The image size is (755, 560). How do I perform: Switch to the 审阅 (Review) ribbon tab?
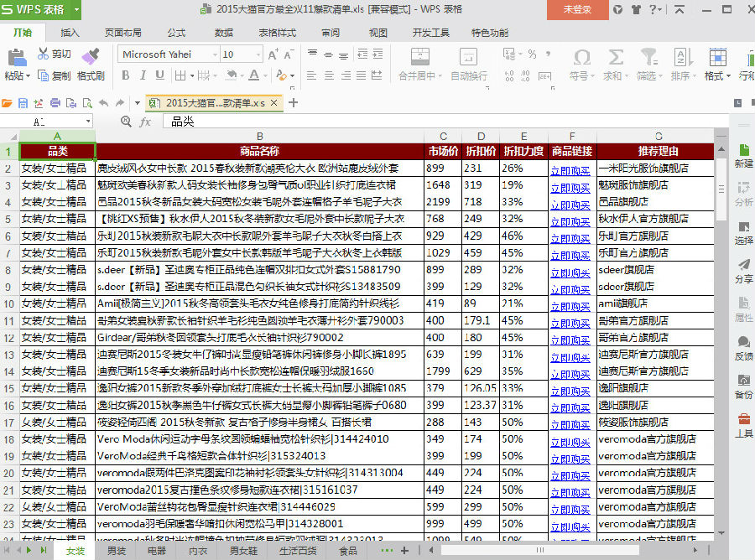[x=331, y=33]
